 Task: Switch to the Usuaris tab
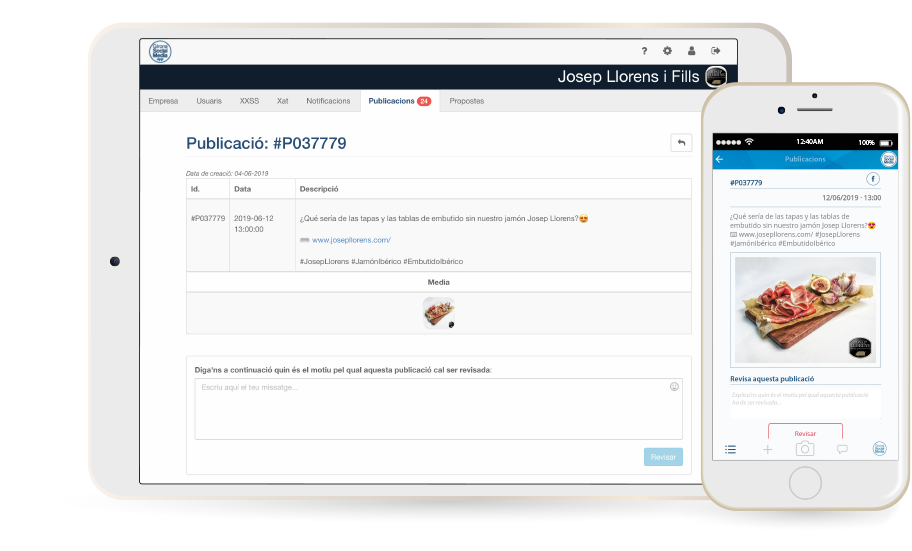click(209, 101)
